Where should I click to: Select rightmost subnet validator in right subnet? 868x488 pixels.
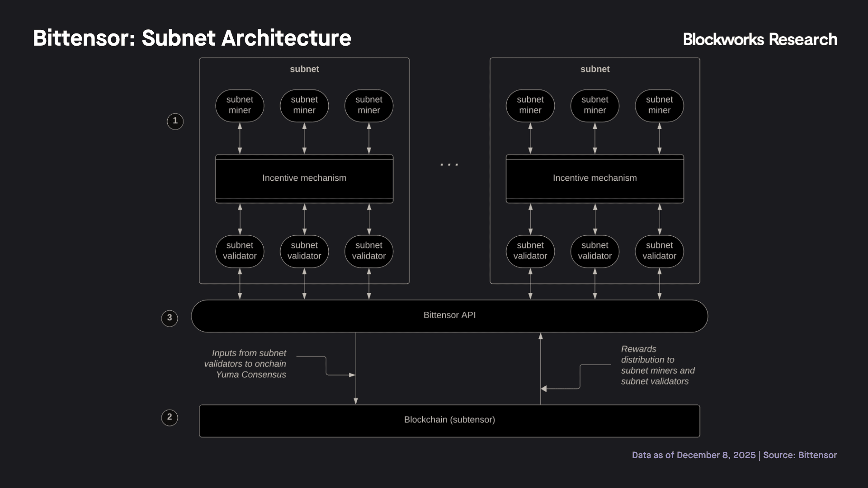pyautogui.click(x=660, y=251)
